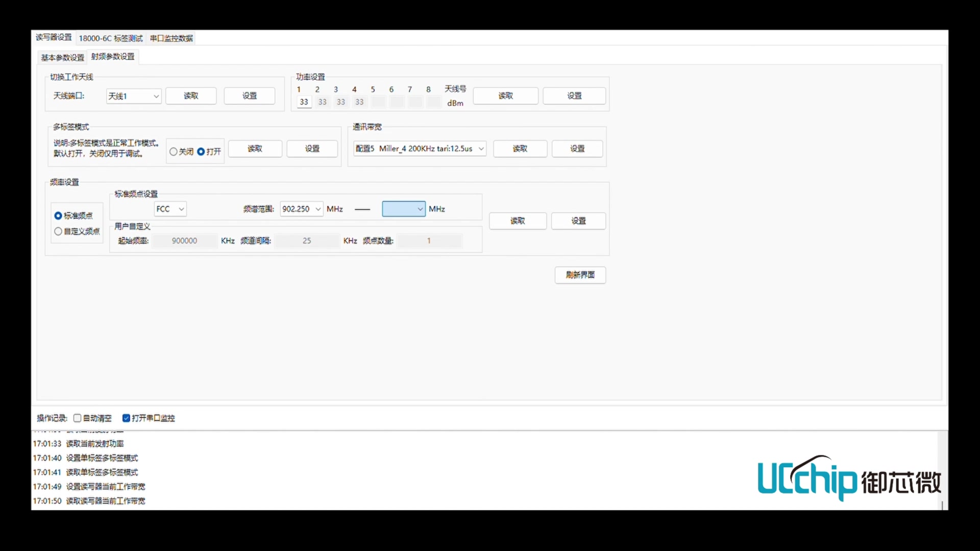Open the 串口监控数据 tab
The width and height of the screenshot is (980, 551).
(x=171, y=38)
